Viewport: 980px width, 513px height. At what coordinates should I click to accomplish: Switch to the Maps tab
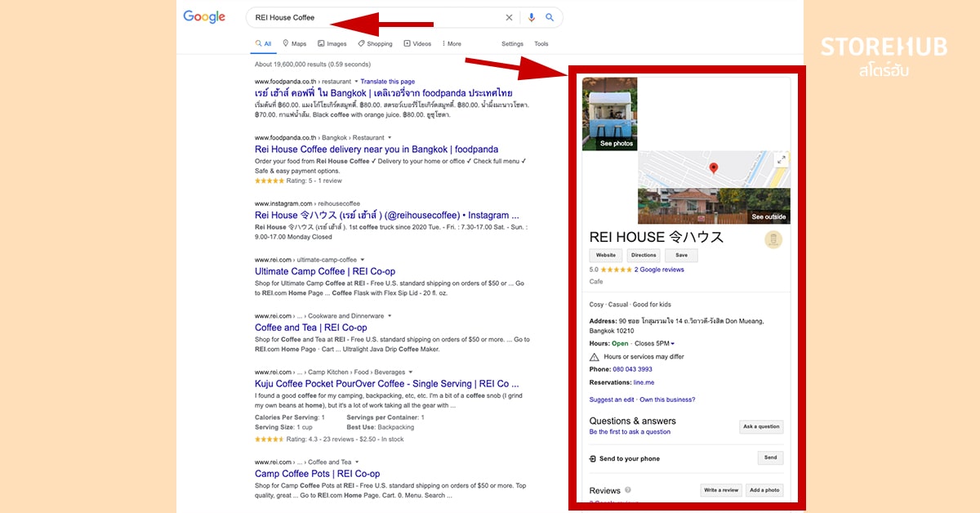[x=295, y=44]
